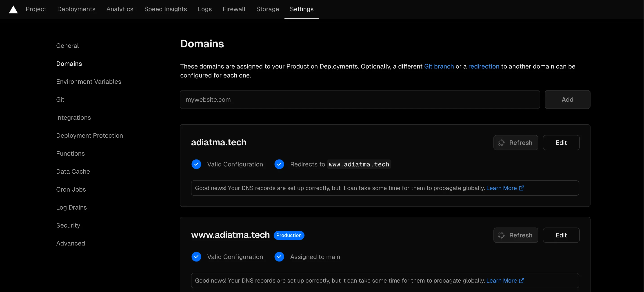Viewport: 644px width, 292px height.
Task: Click the adiatma.tech domain heading
Action: tap(218, 142)
